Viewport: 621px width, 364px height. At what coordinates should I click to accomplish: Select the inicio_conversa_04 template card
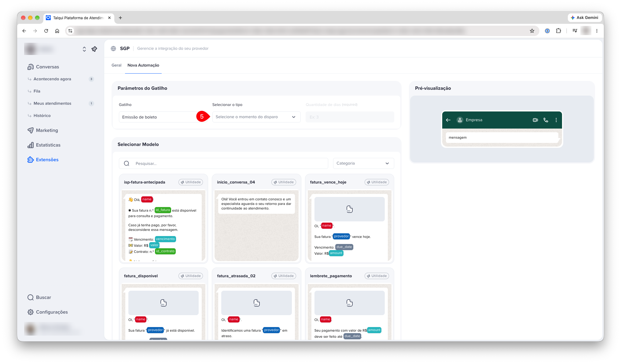[256, 219]
